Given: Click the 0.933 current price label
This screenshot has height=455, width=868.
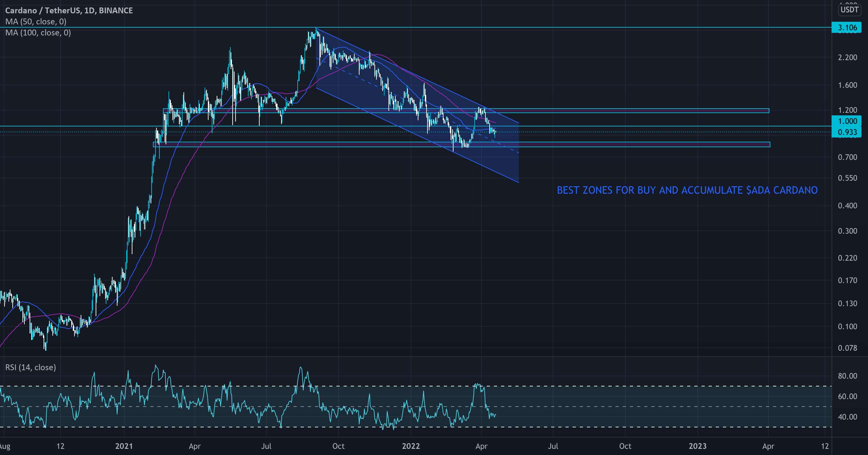Looking at the screenshot, I should 847,132.
